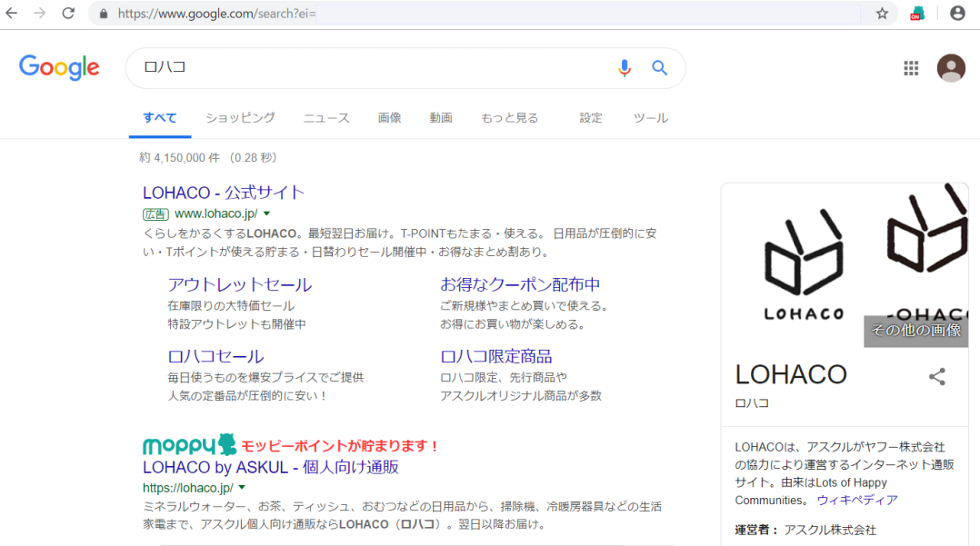Click the 運営者 label
This screenshot has height=546, width=980.
pos(757,530)
